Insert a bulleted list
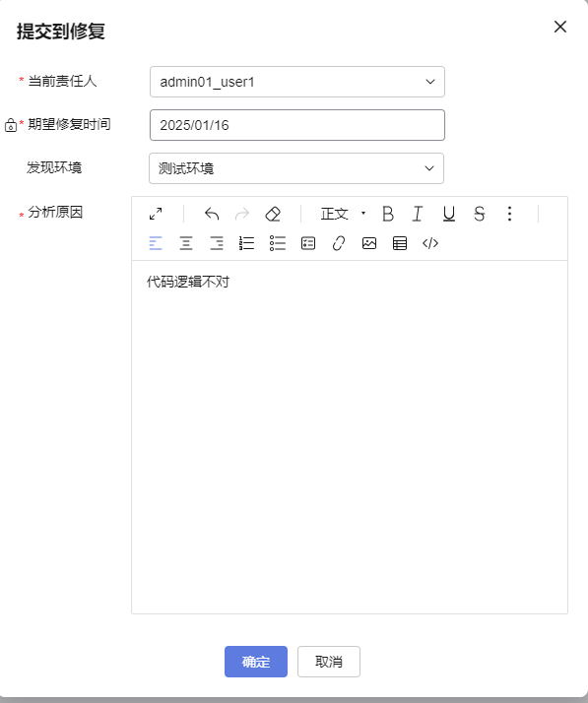This screenshot has width=588, height=703. (278, 243)
